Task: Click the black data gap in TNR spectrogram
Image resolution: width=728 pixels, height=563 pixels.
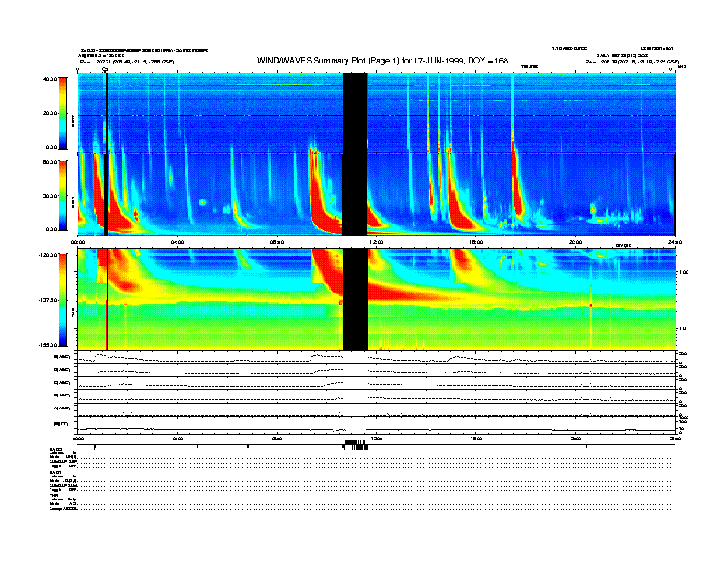Action: (x=355, y=300)
